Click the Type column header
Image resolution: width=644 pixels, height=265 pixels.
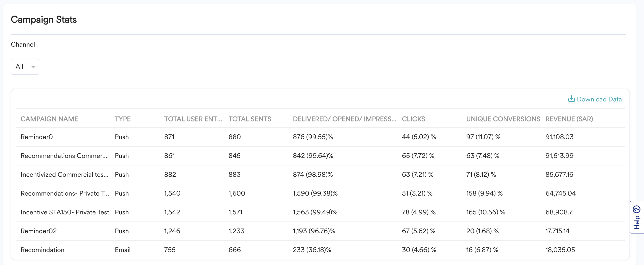pos(122,119)
